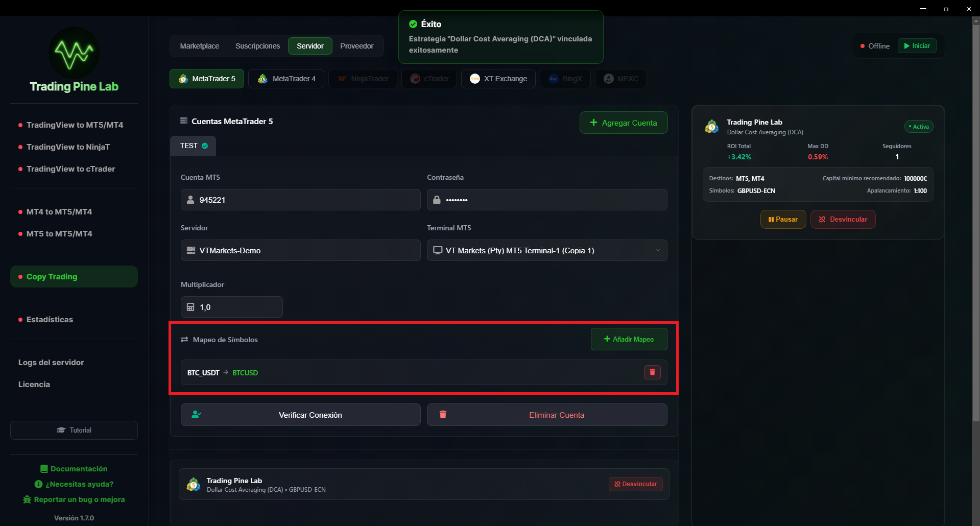Viewport: 980px width, 526px height.
Task: Open the Proveedor tab
Action: (x=356, y=46)
